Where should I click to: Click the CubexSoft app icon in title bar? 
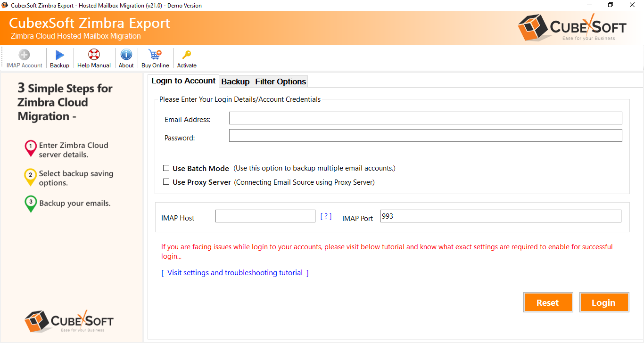[5, 5]
